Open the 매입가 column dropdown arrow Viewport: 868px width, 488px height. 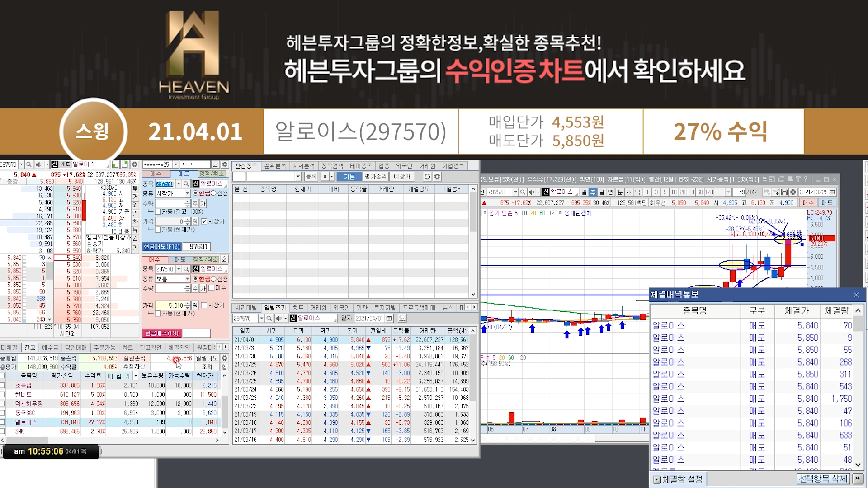[136, 376]
